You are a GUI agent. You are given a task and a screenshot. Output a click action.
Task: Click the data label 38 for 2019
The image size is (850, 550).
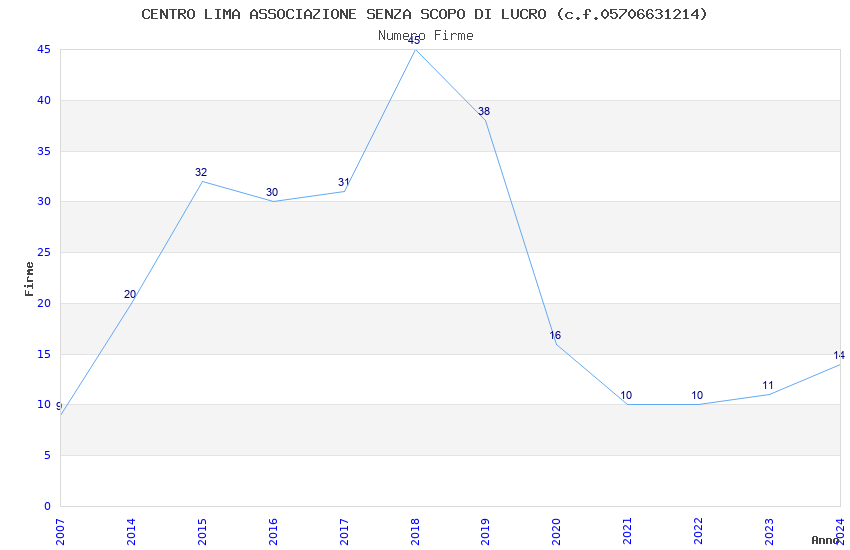point(484,111)
